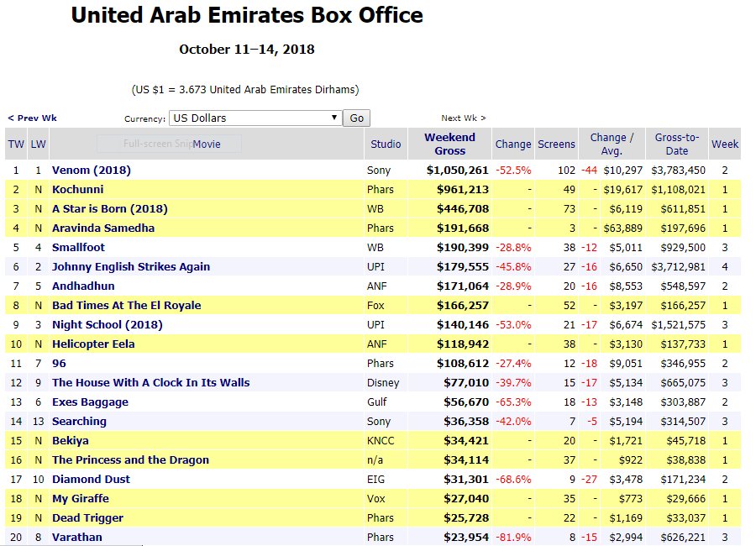Select the United Arab Emirates Box Office title
Screen dimensions: 756x546
point(247,15)
